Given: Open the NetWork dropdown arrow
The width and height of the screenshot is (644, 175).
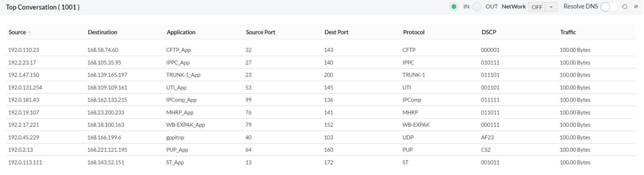Looking at the screenshot, I should [x=551, y=7].
